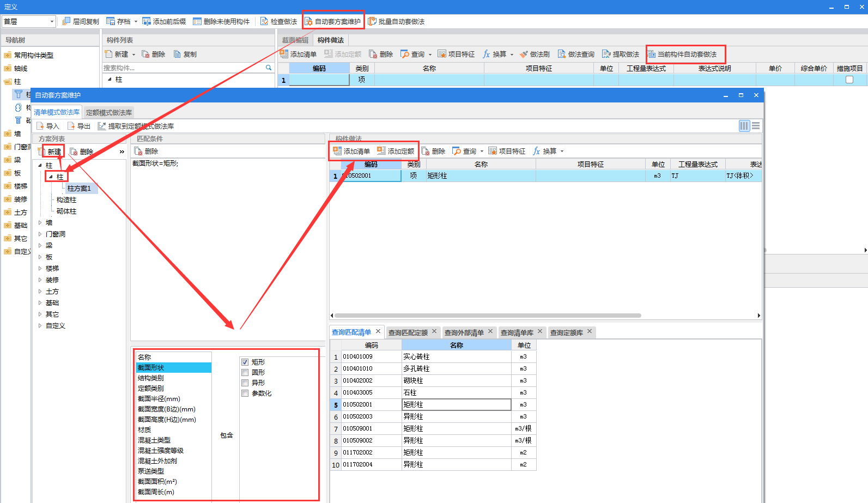Click 导出 in scheme dialog
This screenshot has width=868, height=503.
[x=78, y=126]
